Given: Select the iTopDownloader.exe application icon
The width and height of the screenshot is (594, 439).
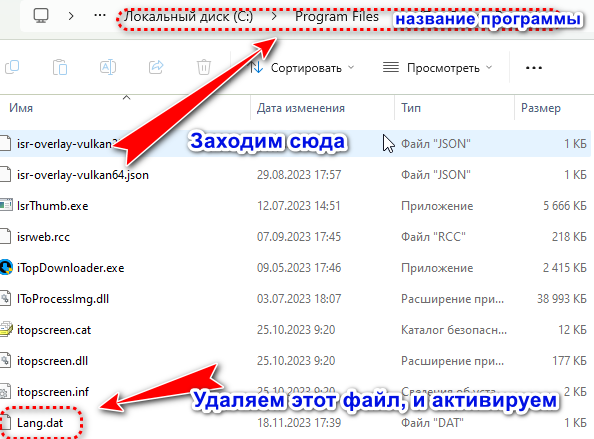Looking at the screenshot, I should point(6,267).
